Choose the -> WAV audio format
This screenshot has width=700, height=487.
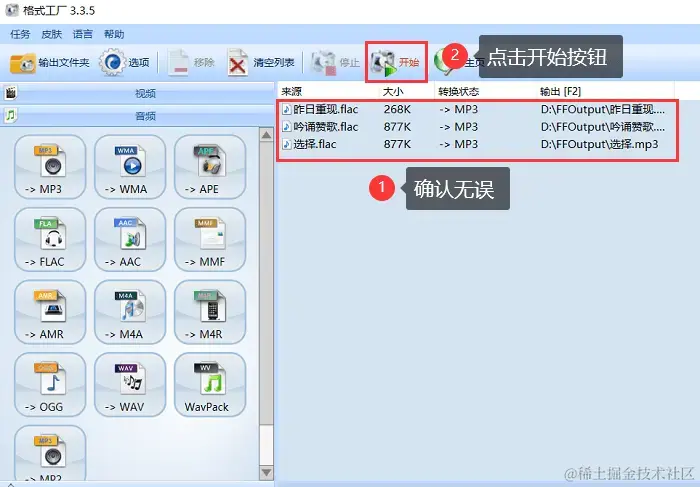pyautogui.click(x=130, y=384)
